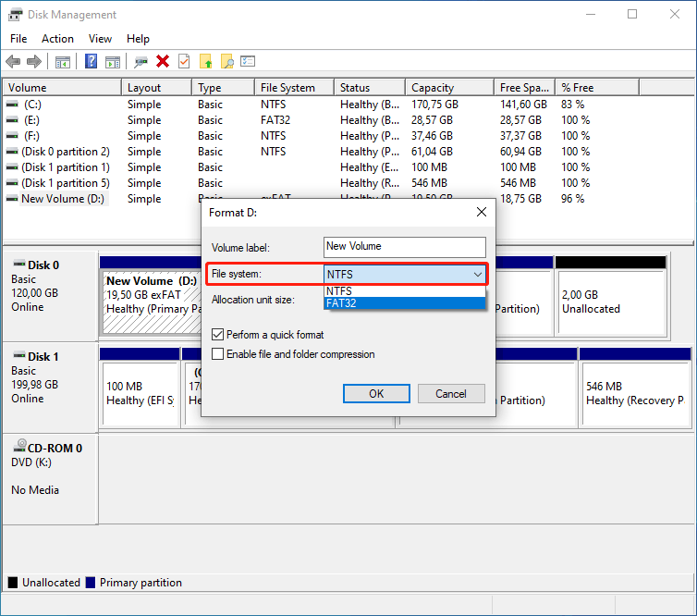Sort by the % Free column header

(597, 88)
